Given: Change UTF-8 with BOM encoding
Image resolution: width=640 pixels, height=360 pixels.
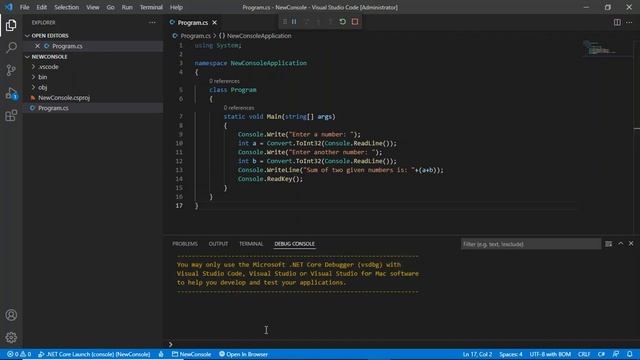Looking at the screenshot, I should point(550,354).
